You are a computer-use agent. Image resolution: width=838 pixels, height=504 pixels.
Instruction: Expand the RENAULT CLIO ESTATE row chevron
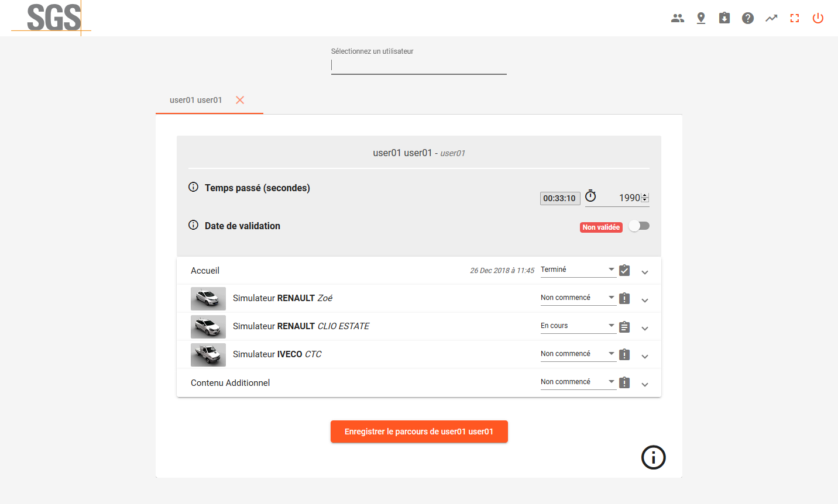click(x=645, y=328)
